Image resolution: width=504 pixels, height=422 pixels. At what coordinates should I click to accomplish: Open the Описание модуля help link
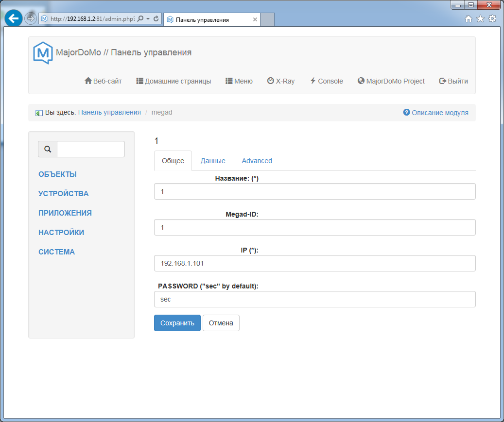click(x=436, y=113)
